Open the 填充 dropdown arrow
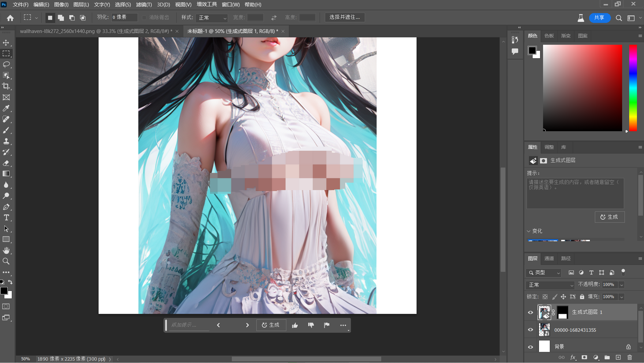 [x=622, y=297]
